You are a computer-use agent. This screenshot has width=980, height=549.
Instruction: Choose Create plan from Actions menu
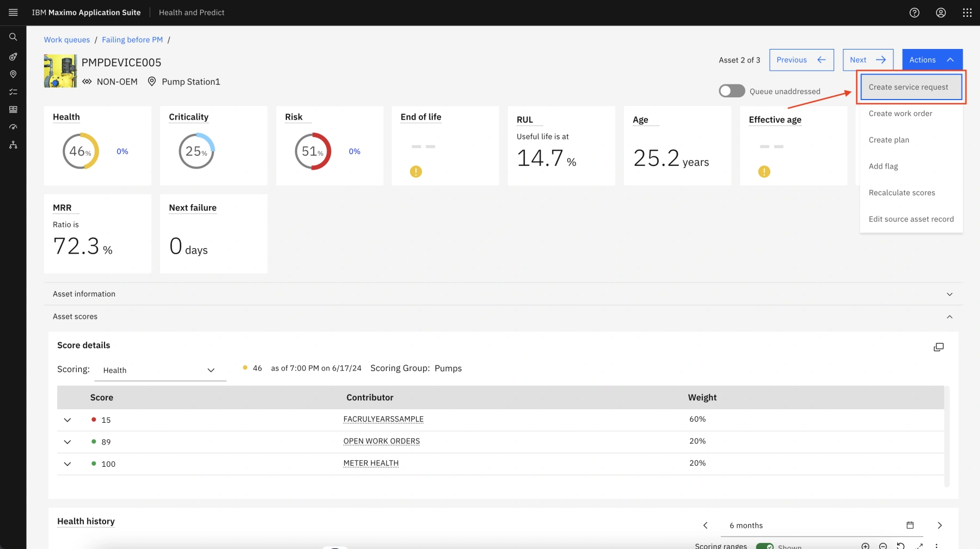[x=911, y=140]
